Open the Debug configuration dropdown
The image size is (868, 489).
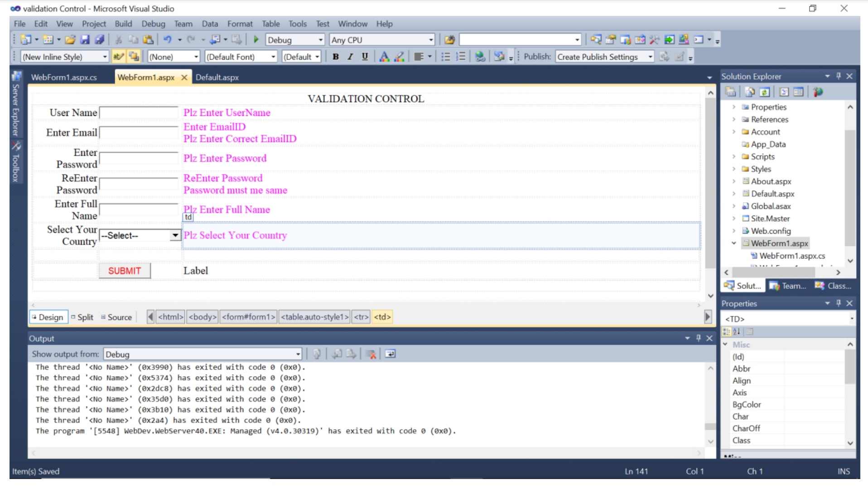coord(321,40)
